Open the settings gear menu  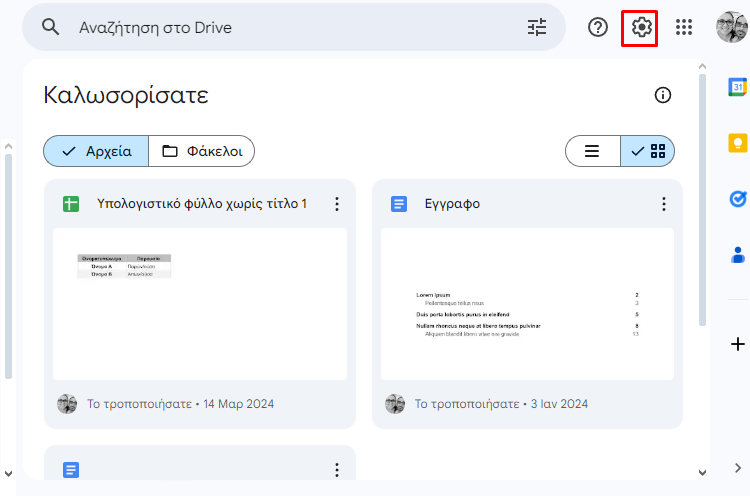(x=641, y=27)
